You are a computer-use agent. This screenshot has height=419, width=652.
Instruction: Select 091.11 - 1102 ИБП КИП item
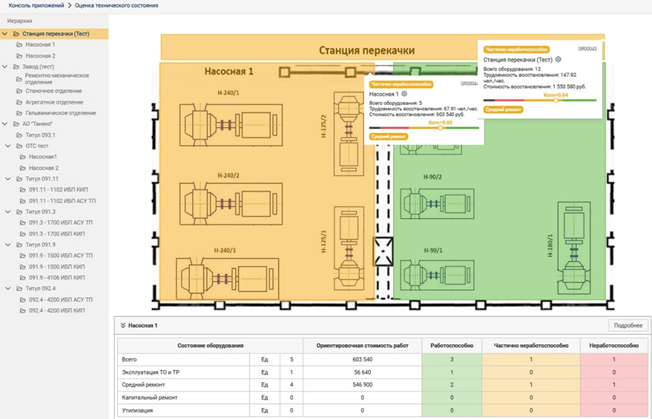tap(58, 190)
